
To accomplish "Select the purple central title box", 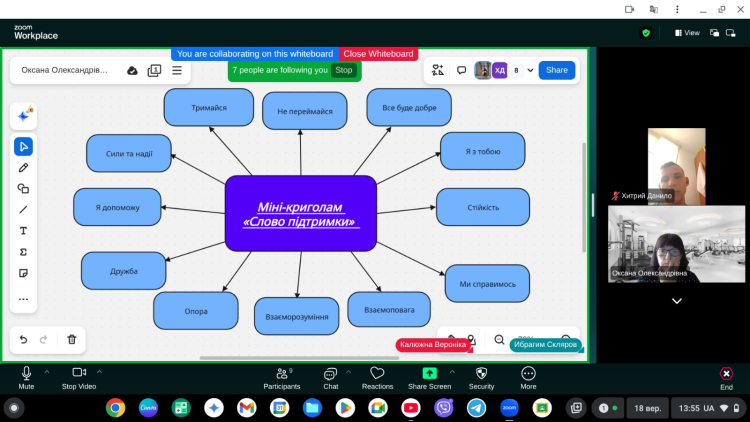I will click(x=301, y=213).
